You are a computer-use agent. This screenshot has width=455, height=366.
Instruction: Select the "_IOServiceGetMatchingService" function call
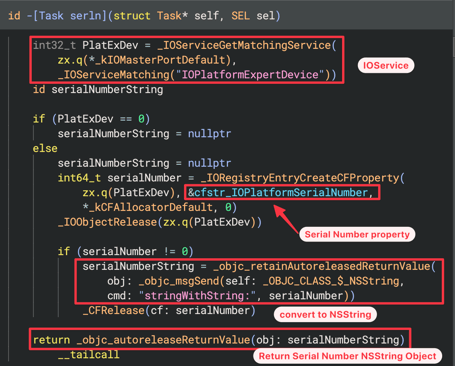pos(244,45)
